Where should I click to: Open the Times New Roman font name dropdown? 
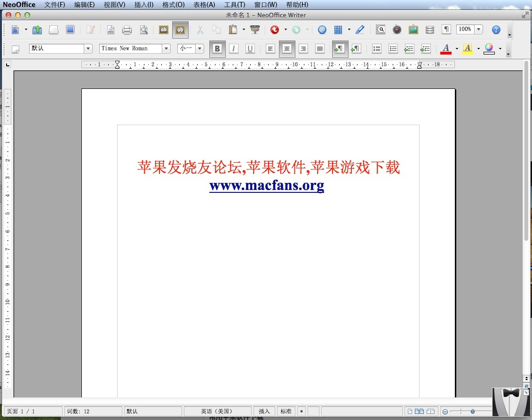[166, 48]
